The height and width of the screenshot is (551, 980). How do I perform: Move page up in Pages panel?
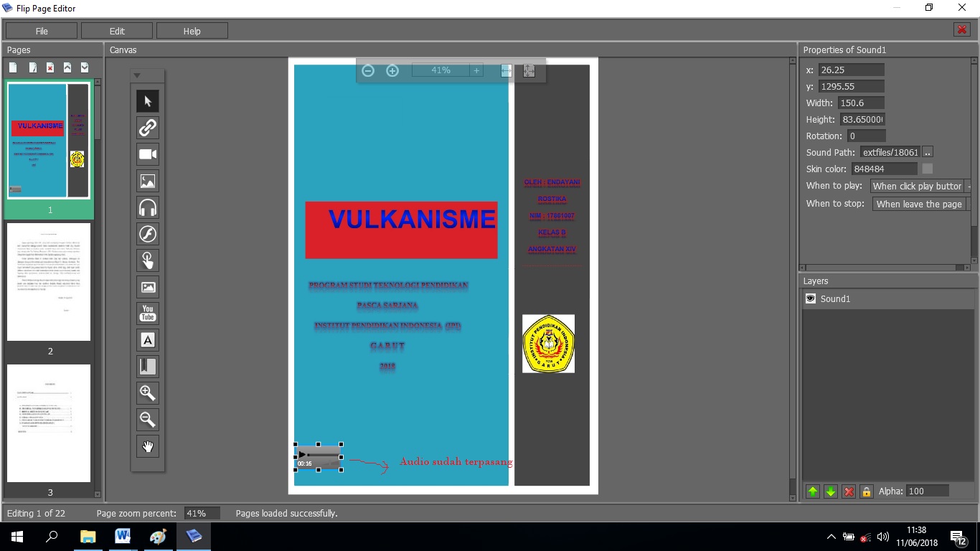pos(67,67)
